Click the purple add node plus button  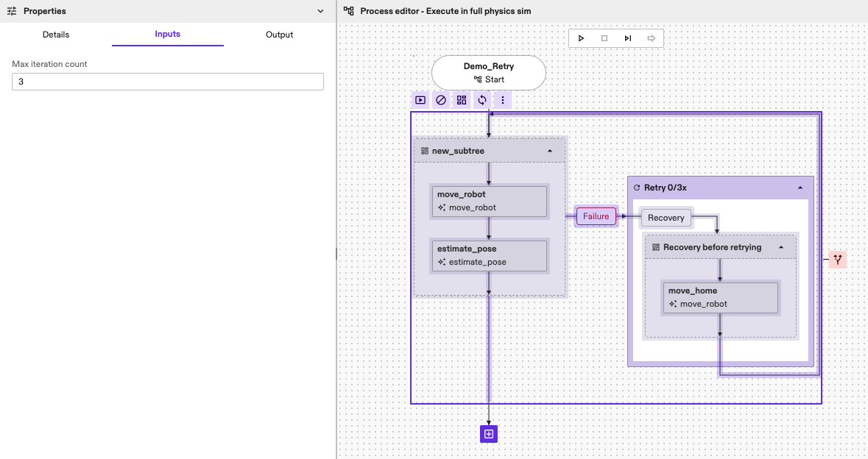click(489, 434)
